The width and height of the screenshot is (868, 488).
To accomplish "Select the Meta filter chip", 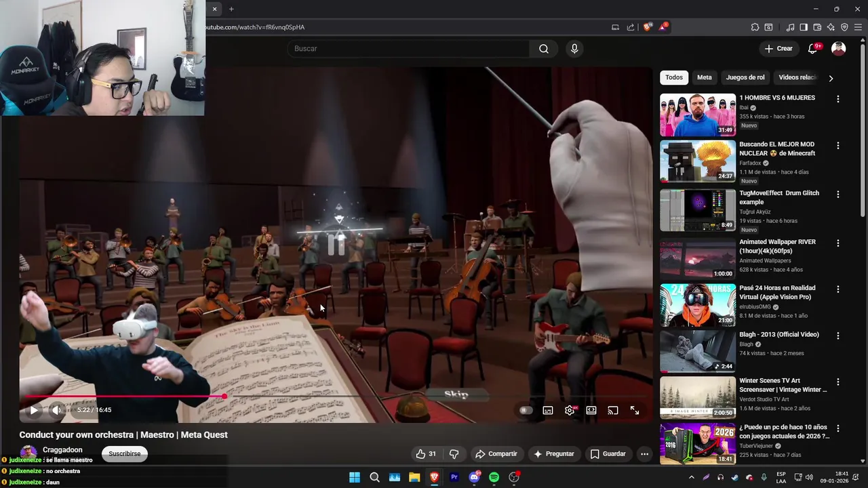I will [705, 77].
